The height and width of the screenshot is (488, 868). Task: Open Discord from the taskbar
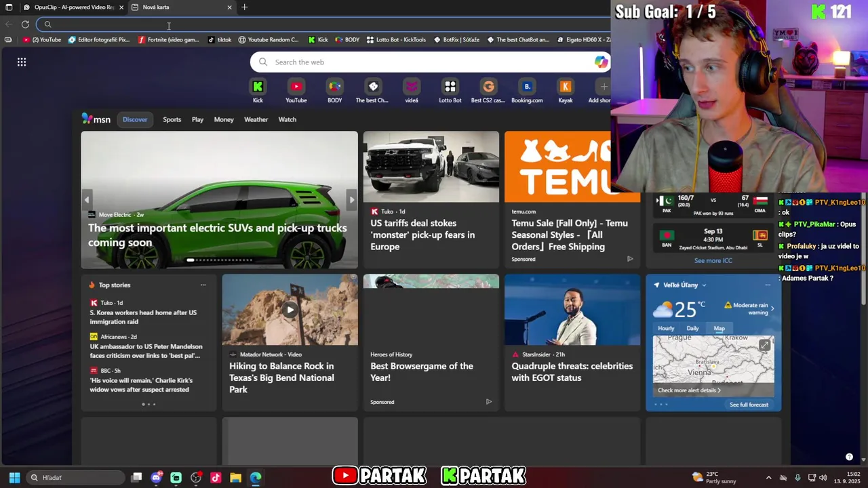156,478
